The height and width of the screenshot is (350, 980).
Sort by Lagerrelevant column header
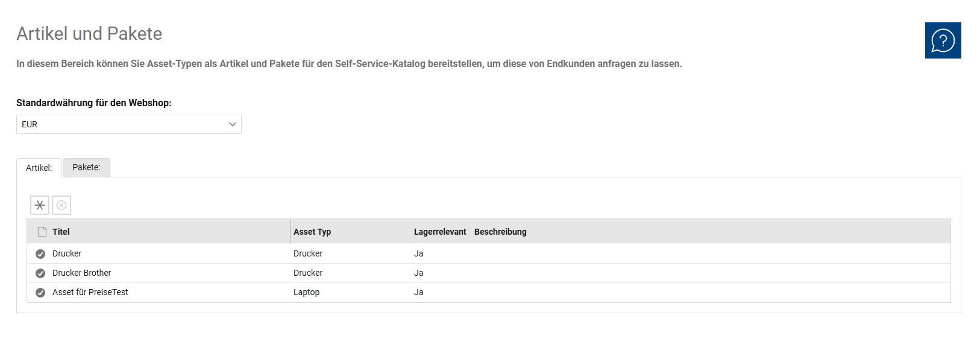[440, 232]
